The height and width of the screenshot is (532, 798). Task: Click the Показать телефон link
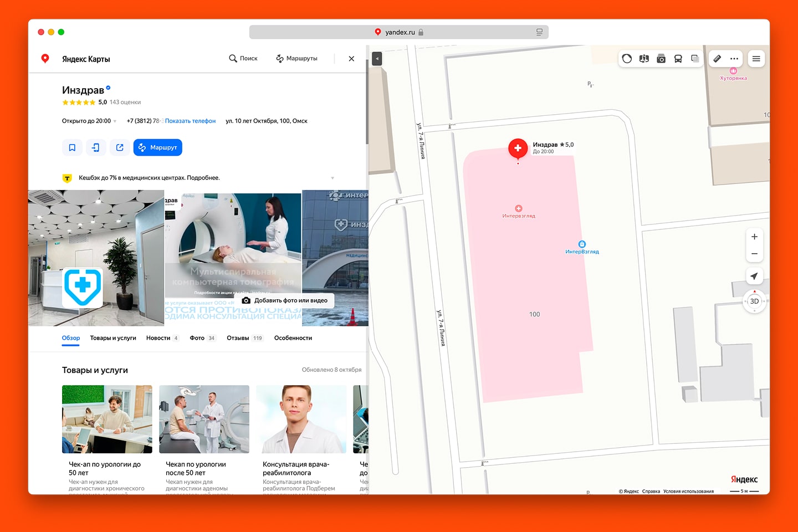[x=190, y=121]
